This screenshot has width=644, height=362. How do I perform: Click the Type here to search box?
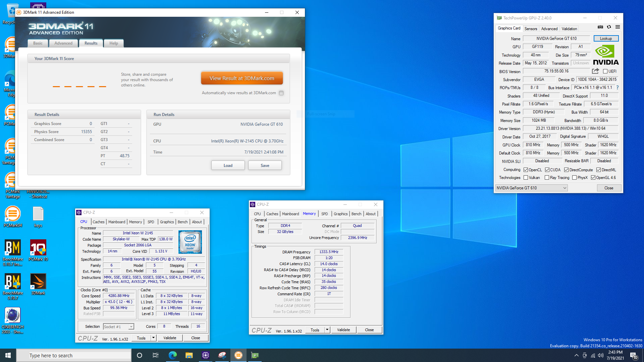74,356
